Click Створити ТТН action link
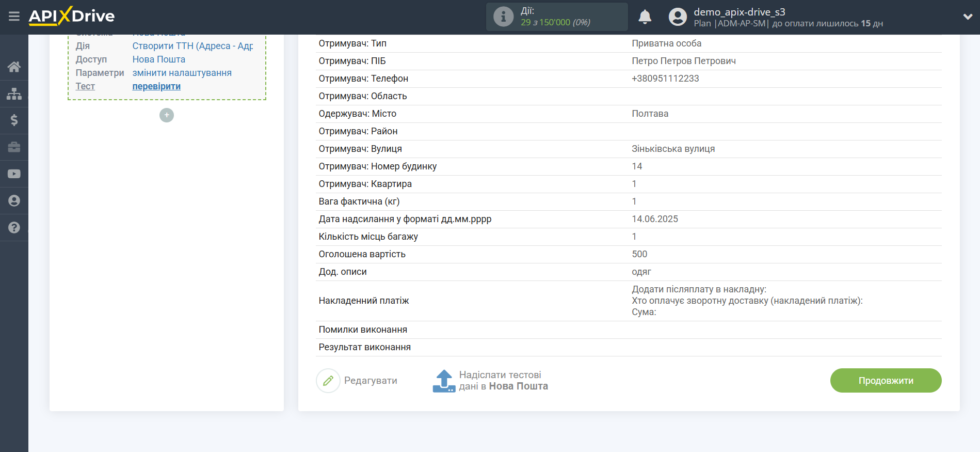 click(192, 46)
